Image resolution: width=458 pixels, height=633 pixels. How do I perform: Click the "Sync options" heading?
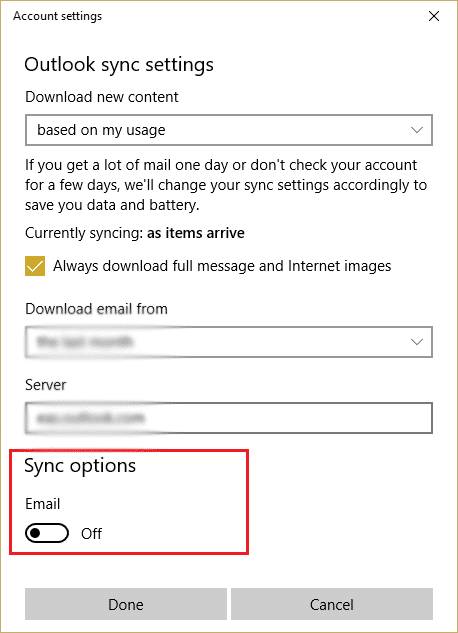(80, 466)
